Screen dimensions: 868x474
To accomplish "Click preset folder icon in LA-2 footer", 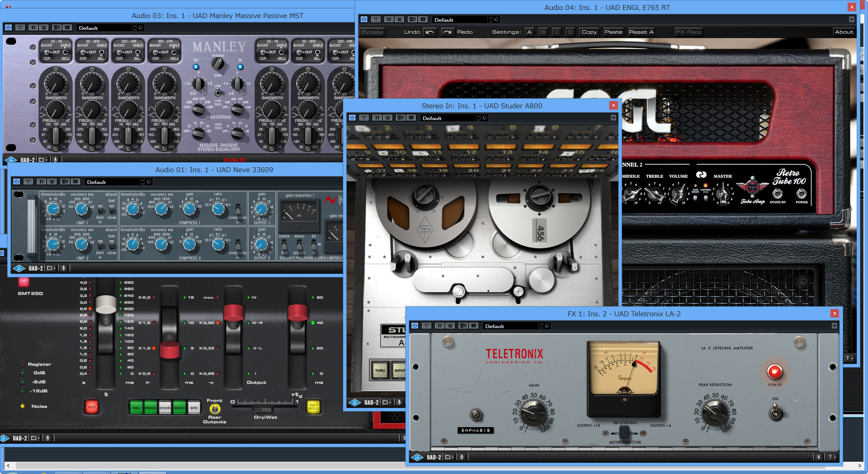I will click(x=448, y=457).
